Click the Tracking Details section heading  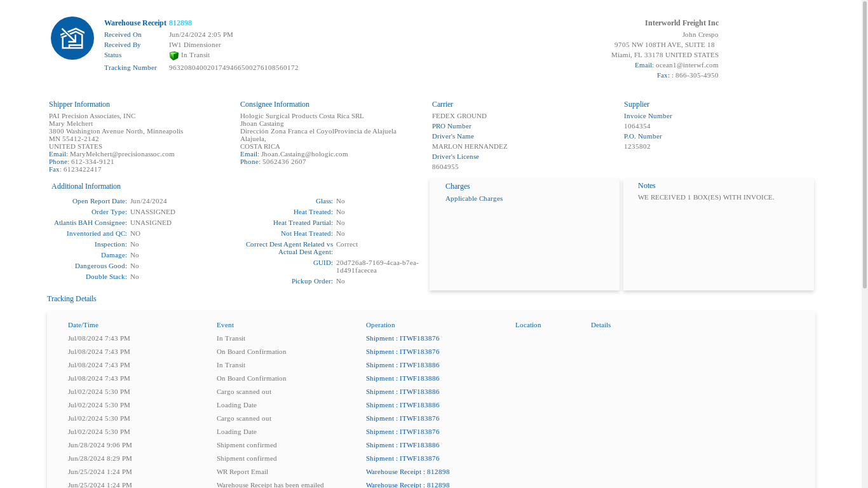point(72,299)
